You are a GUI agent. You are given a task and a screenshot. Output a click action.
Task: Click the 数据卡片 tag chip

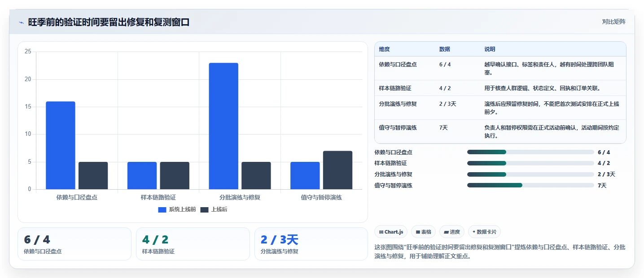[484, 232]
